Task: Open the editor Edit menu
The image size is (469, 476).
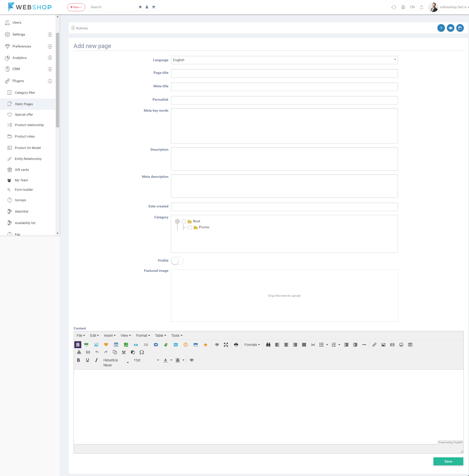Action: [94, 335]
